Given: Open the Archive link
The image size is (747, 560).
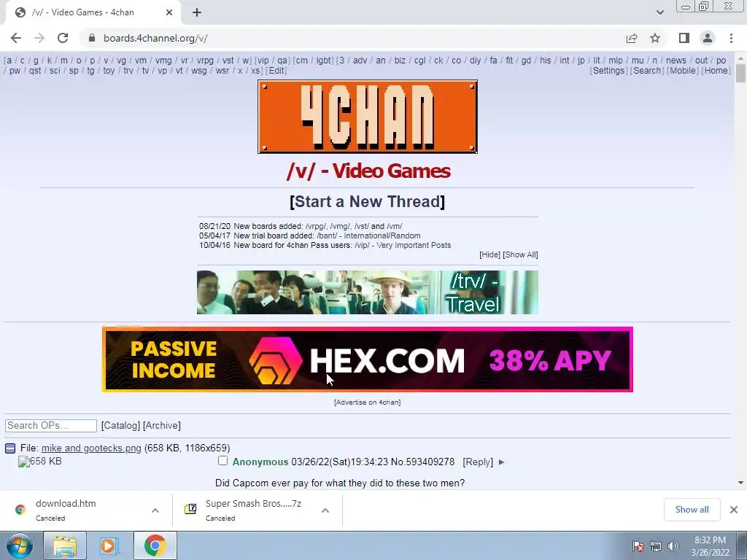Looking at the screenshot, I should click(x=161, y=425).
